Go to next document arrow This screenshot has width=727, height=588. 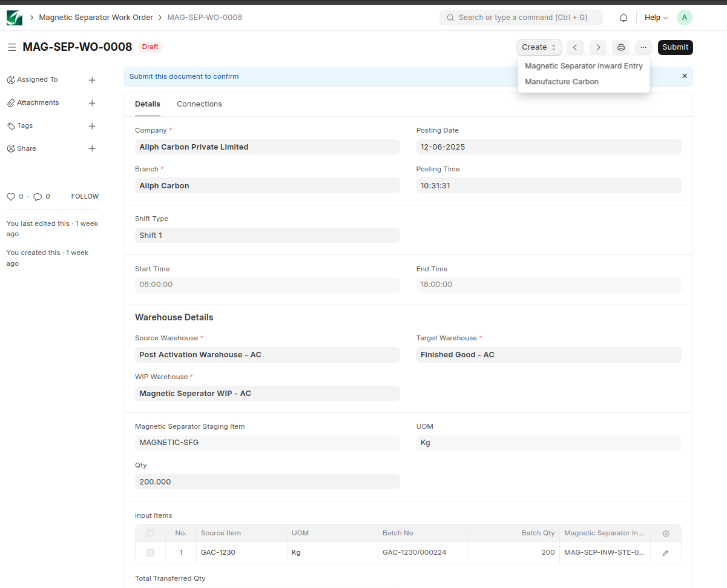598,47
